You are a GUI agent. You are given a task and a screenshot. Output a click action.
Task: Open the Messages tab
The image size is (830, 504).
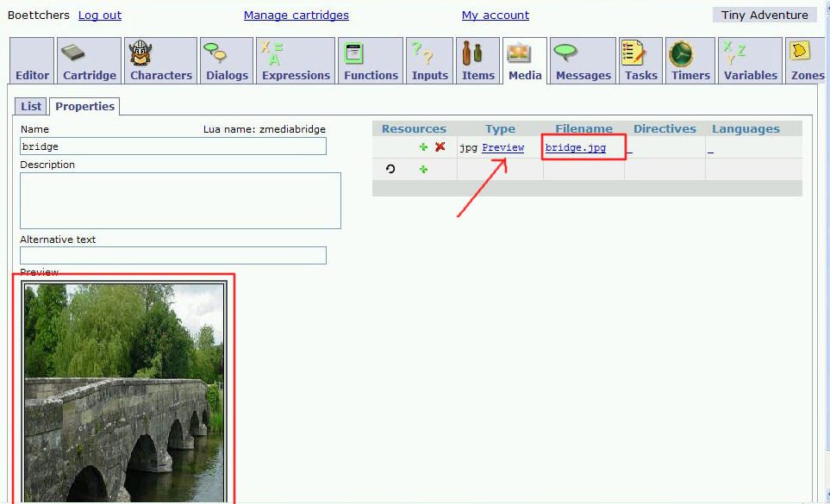pyautogui.click(x=583, y=60)
